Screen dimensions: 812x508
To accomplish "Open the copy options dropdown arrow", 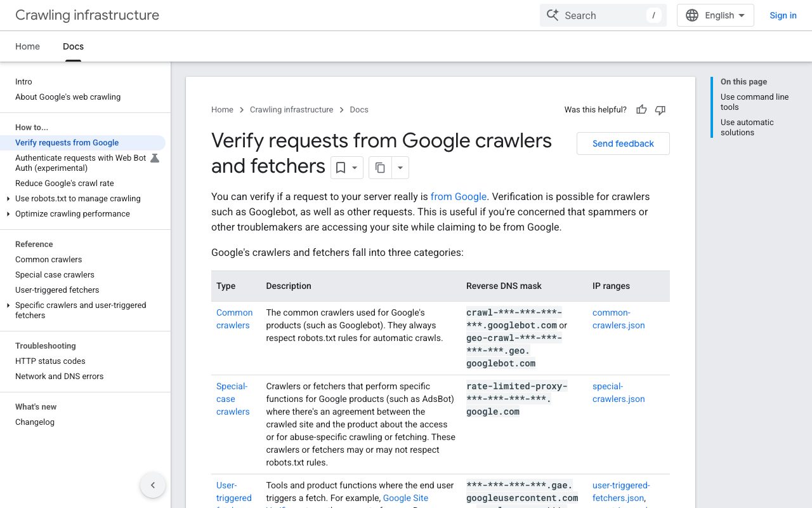I will pos(400,168).
